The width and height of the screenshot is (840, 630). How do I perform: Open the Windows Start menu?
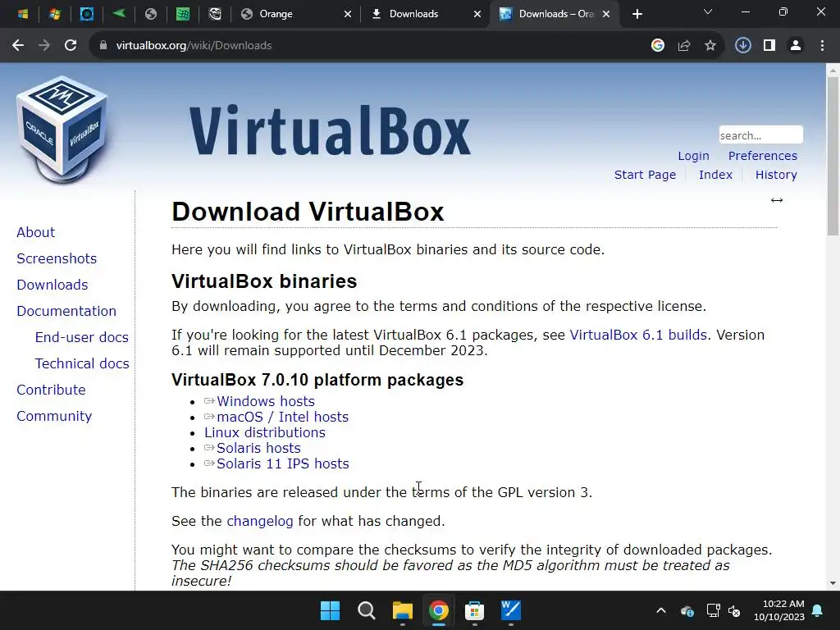[x=330, y=610]
